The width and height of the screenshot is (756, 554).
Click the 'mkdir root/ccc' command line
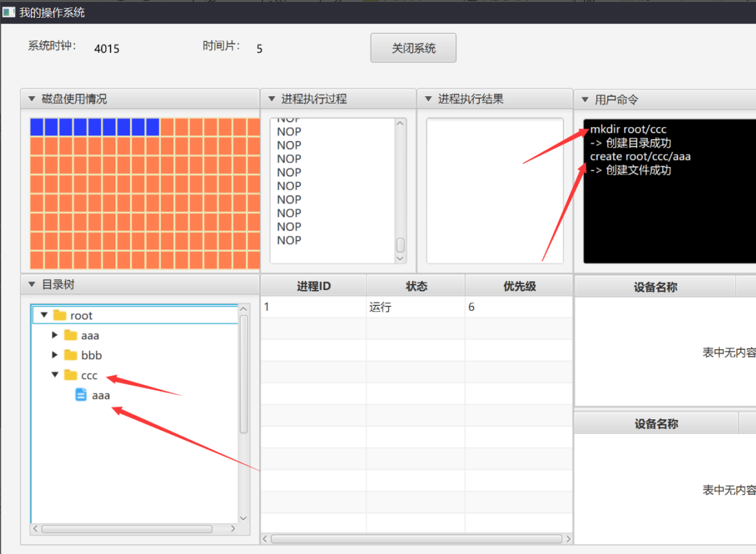click(x=628, y=129)
